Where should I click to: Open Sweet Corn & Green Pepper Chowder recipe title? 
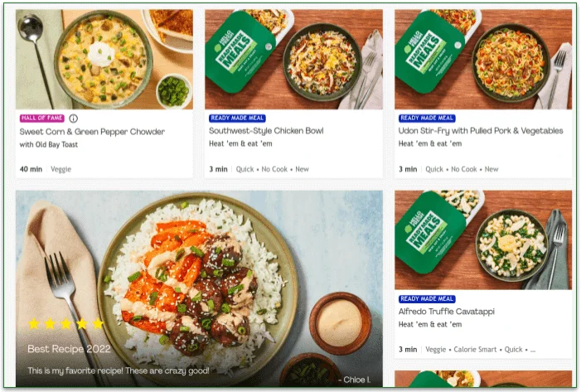click(x=92, y=132)
